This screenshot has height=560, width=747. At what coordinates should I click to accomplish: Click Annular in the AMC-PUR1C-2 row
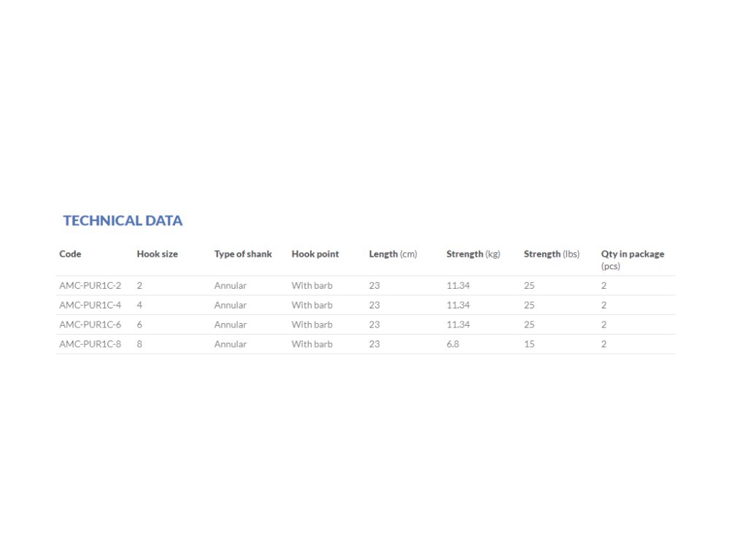pos(230,285)
